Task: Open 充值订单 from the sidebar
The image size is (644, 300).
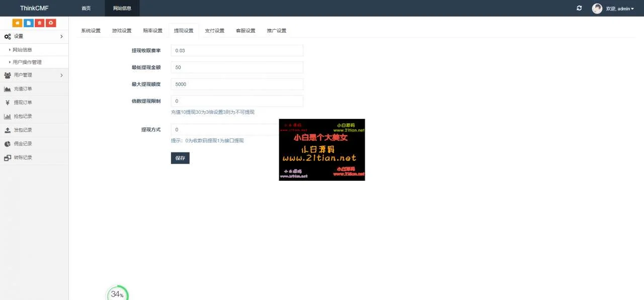Action: pyautogui.click(x=23, y=89)
